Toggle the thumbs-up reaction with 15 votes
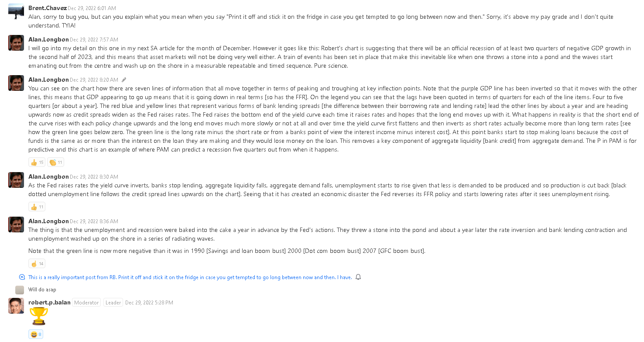Screen dimensions: 644x342 37,162
